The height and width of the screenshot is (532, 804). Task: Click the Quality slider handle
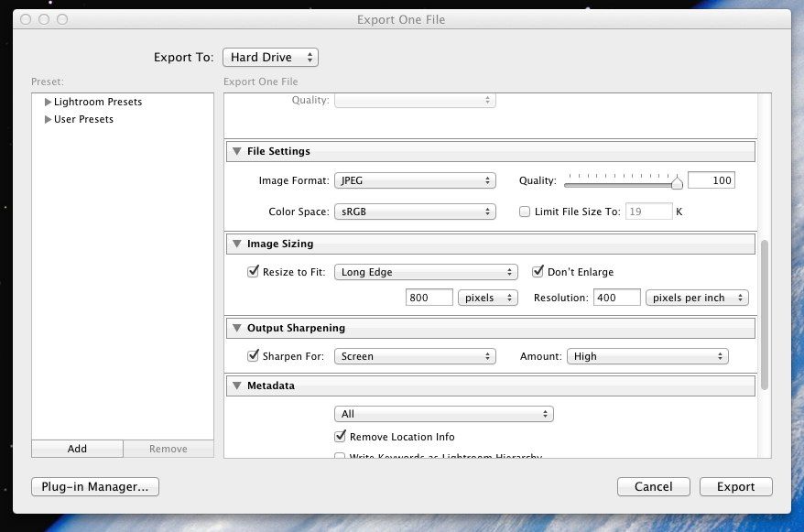pos(677,182)
